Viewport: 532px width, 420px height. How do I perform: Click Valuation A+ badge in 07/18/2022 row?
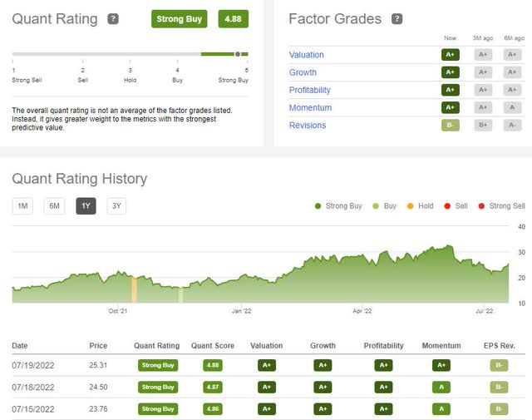(x=267, y=387)
